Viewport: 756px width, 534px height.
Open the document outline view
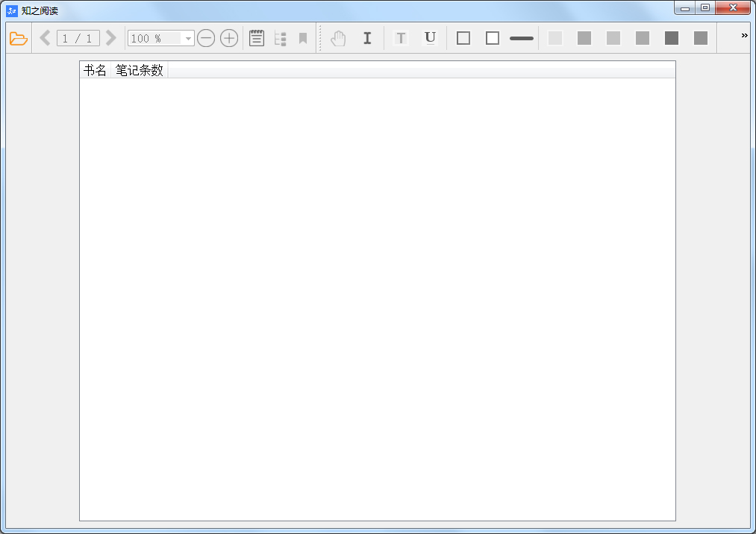[280, 38]
